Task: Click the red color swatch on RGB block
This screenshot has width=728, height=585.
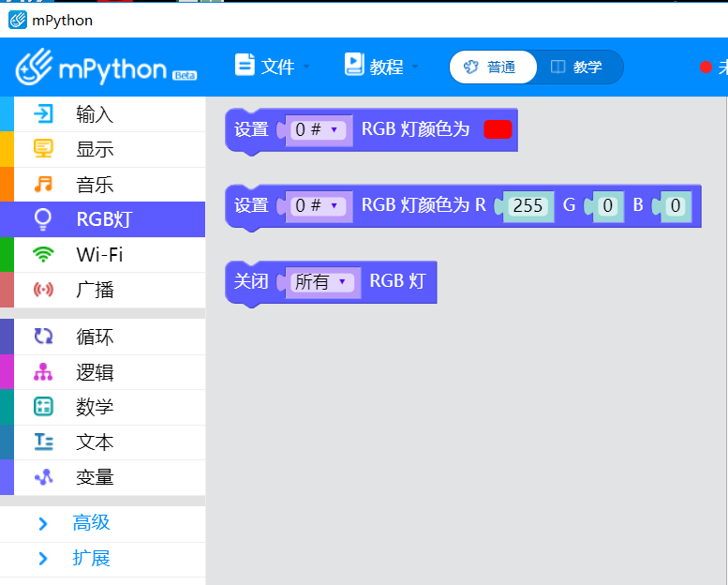Action: (498, 129)
